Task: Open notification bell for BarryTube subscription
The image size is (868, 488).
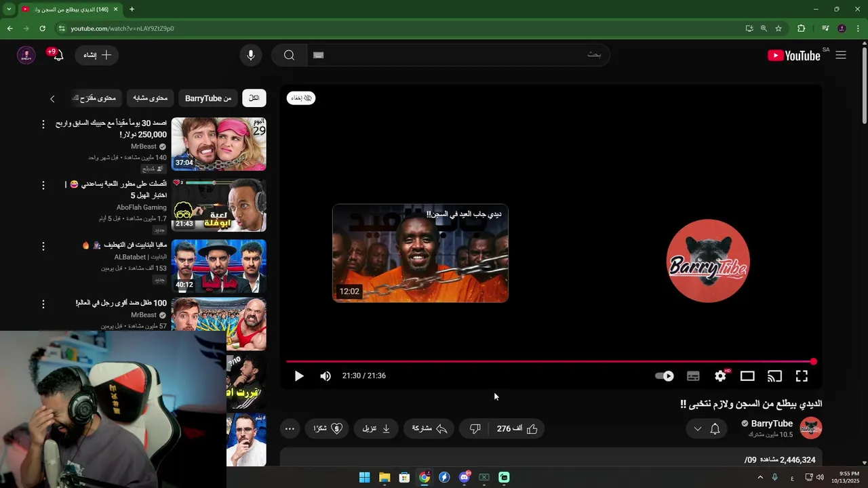Action: point(715,428)
